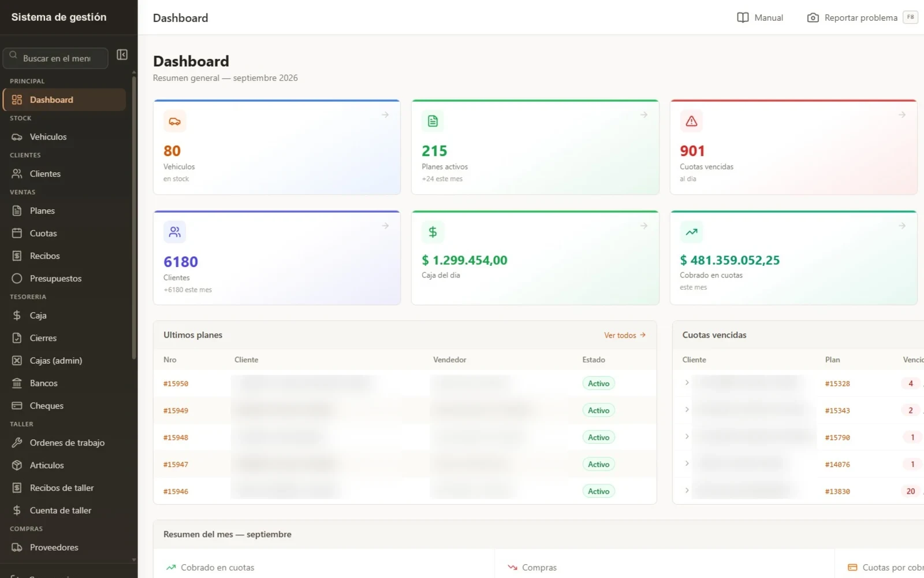Click the trend icon on Cobrado en cuotas card
The image size is (924, 578).
click(691, 232)
